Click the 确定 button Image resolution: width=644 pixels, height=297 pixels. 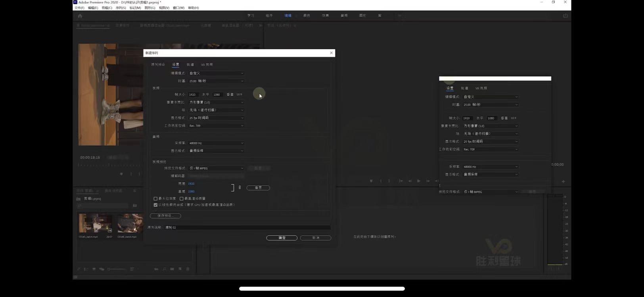(x=282, y=238)
